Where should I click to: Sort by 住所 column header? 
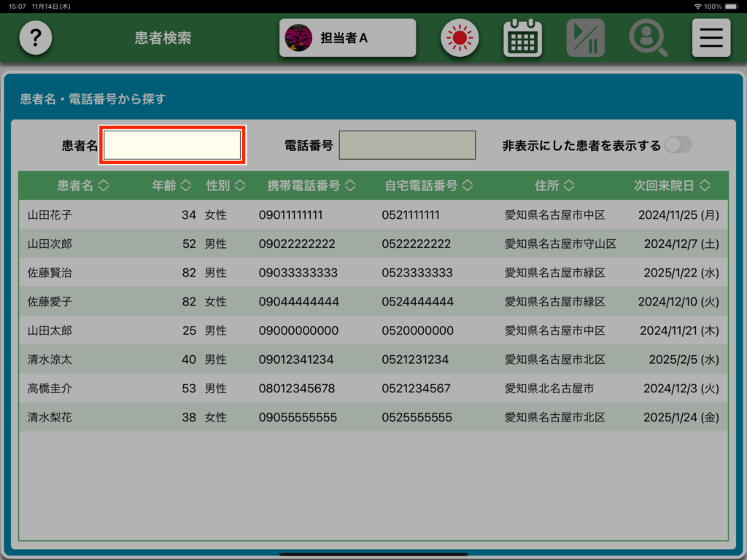pos(554,186)
